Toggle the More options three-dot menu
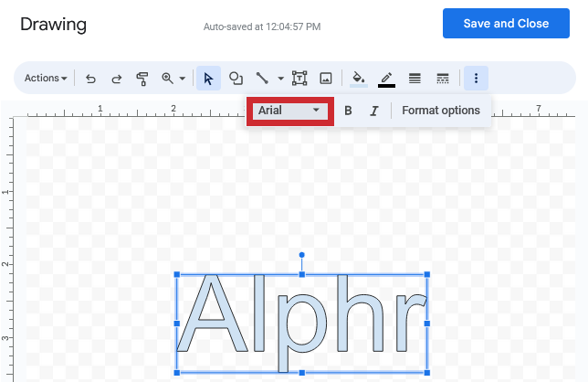 click(x=476, y=78)
